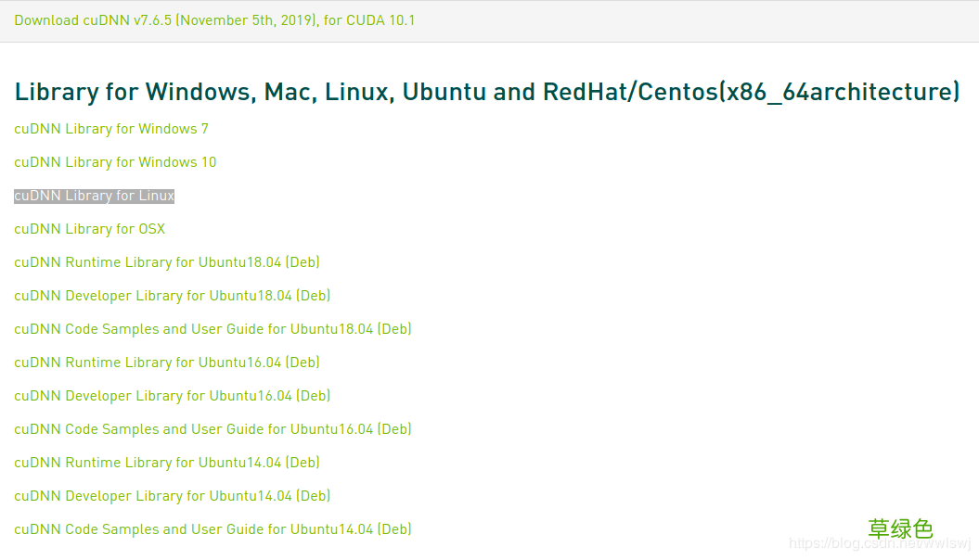Open cuDNN Runtime Library for Ubuntu16.04 (Deb)
This screenshot has height=560, width=979.
click(166, 362)
